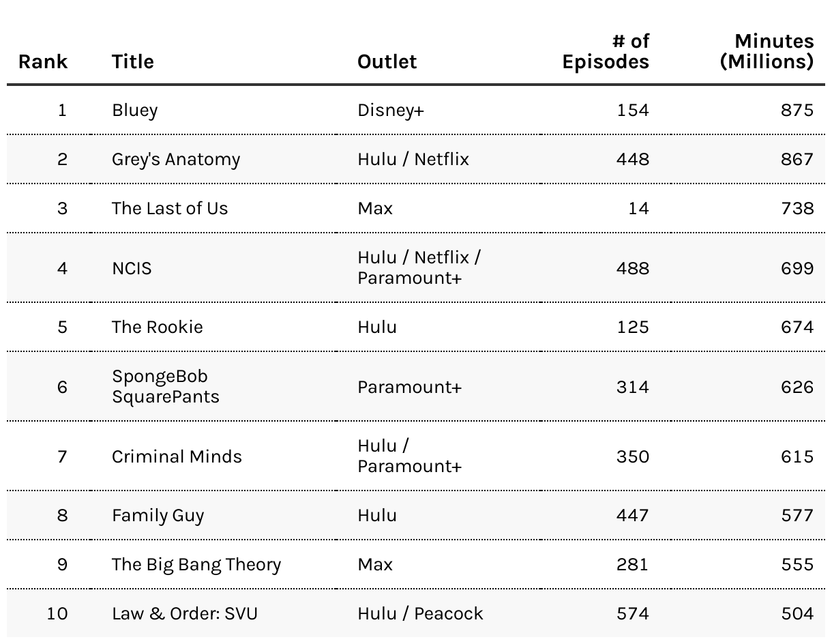The image size is (832, 644).
Task: Select the Bluey title cell
Action: (135, 111)
